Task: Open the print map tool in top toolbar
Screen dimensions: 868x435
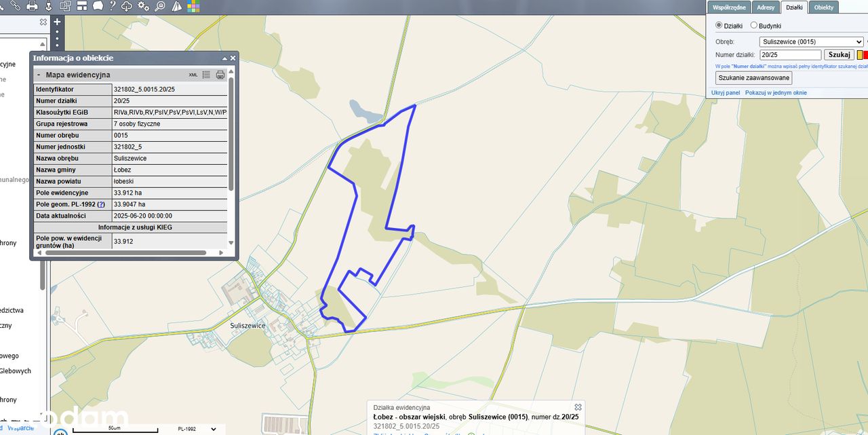Action: pos(32,6)
